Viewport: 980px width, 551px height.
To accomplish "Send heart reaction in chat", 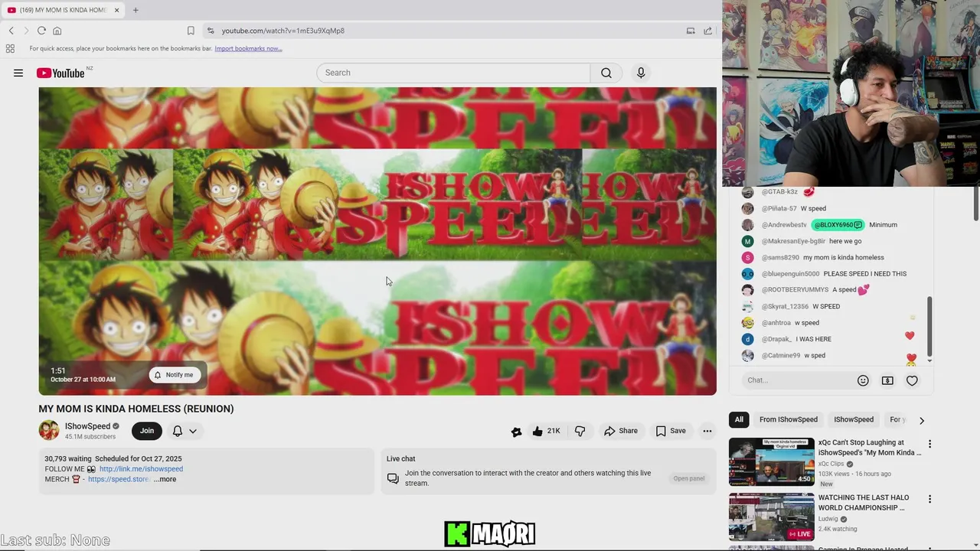I will [912, 380].
